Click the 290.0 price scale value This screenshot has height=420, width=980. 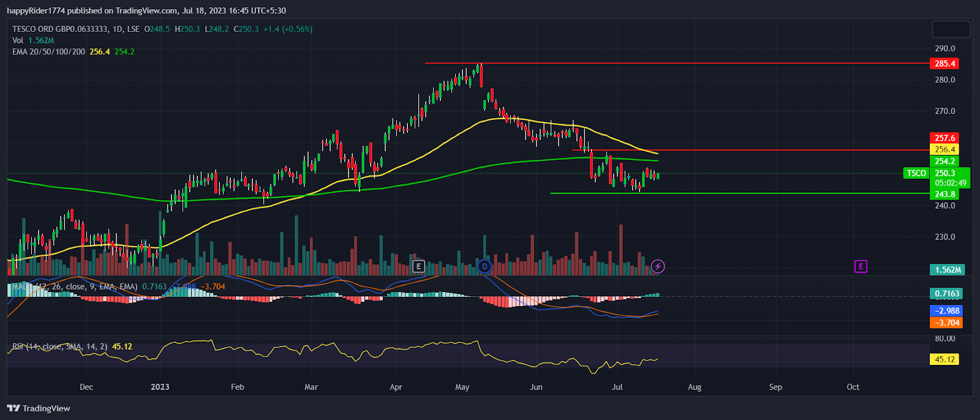944,48
